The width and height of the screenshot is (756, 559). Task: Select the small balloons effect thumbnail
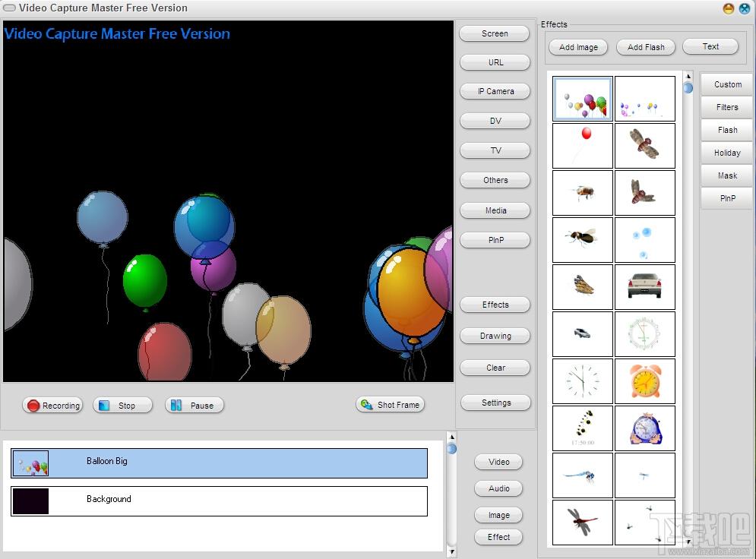(x=645, y=98)
